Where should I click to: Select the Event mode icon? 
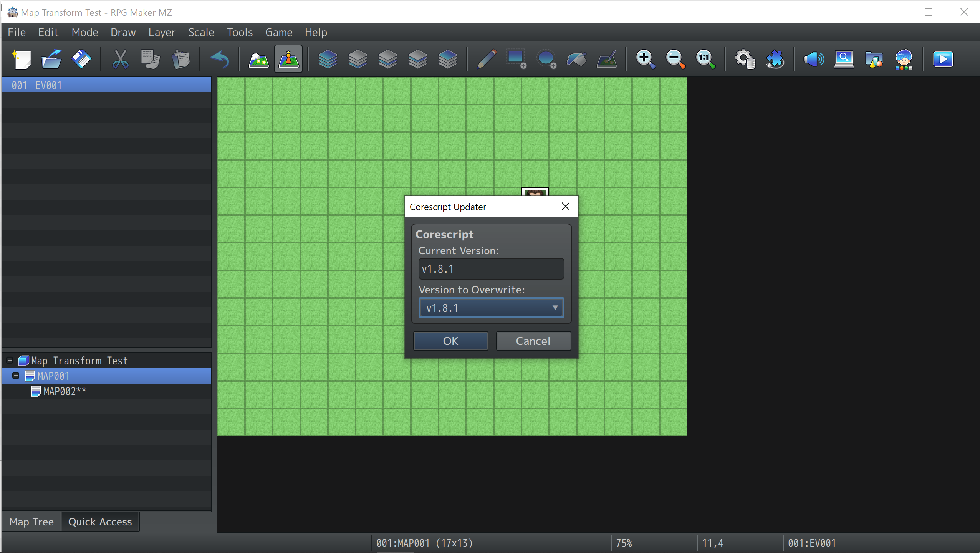click(x=288, y=60)
